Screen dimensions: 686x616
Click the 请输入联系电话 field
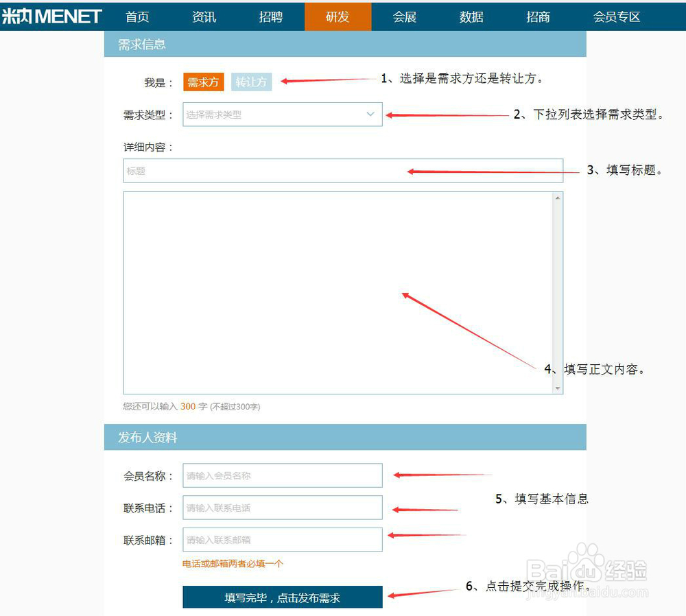click(282, 507)
